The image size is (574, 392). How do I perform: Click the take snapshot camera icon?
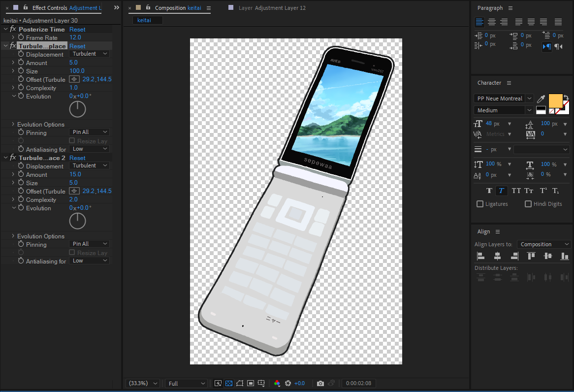[320, 383]
